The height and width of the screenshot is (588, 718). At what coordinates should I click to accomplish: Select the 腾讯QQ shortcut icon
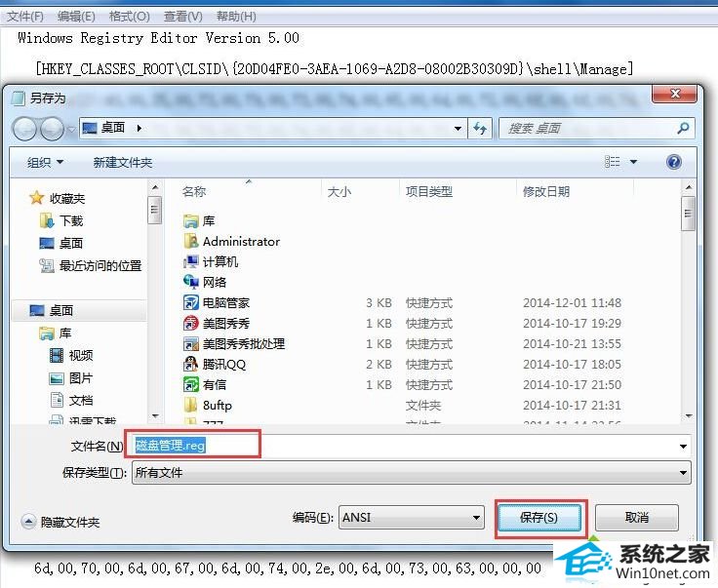pyautogui.click(x=190, y=365)
